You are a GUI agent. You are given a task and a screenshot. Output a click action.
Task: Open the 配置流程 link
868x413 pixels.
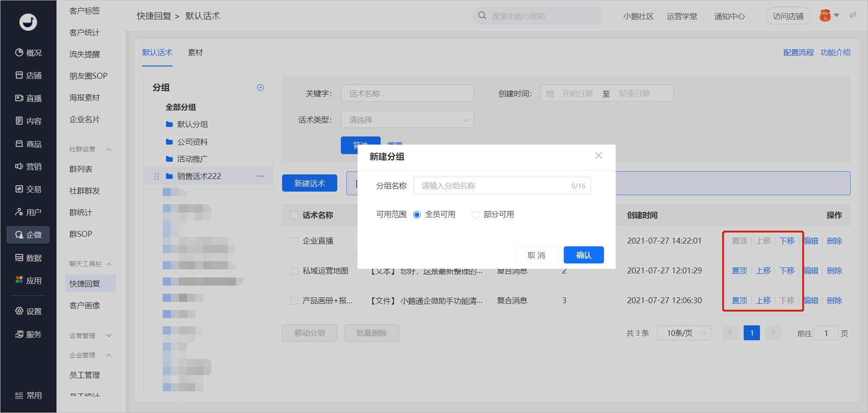[x=798, y=52]
